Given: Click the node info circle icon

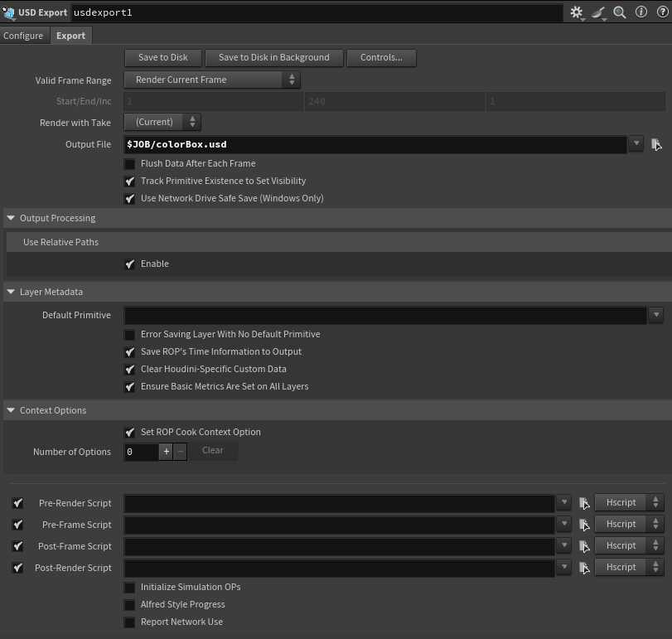Looking at the screenshot, I should 640,12.
